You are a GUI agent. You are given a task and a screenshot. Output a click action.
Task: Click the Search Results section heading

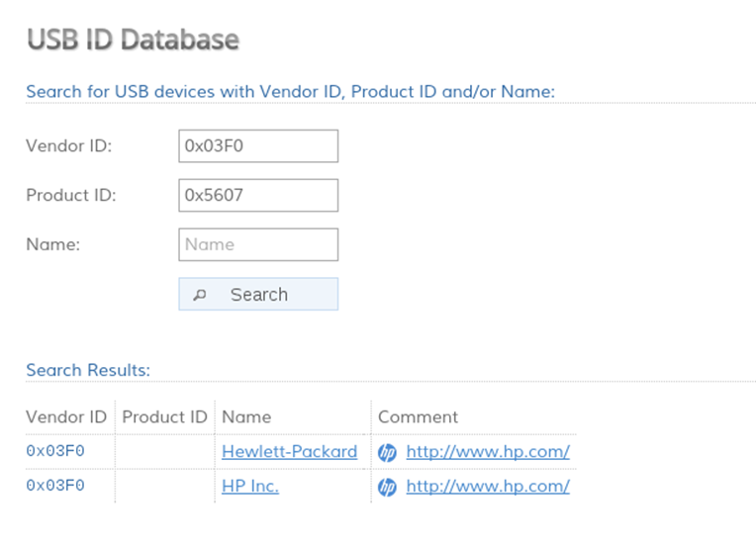[88, 370]
